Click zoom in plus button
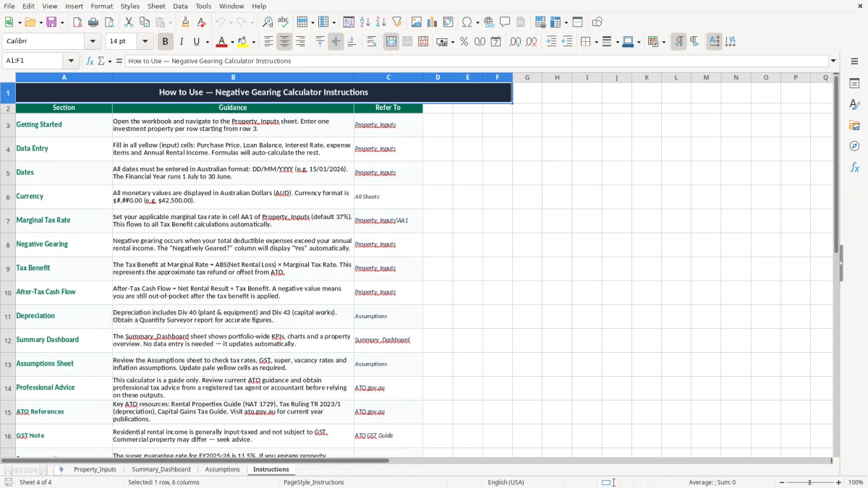 [x=838, y=482]
